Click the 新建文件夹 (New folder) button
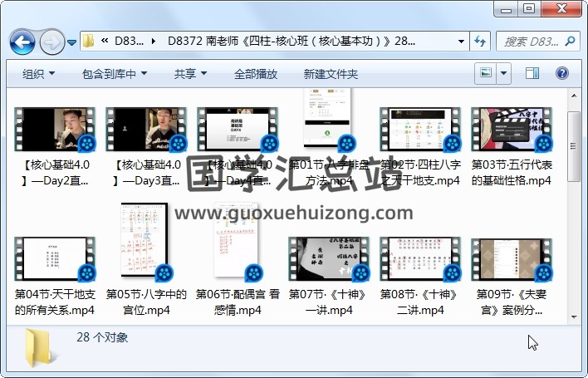The height and width of the screenshot is (378, 588). [x=331, y=74]
